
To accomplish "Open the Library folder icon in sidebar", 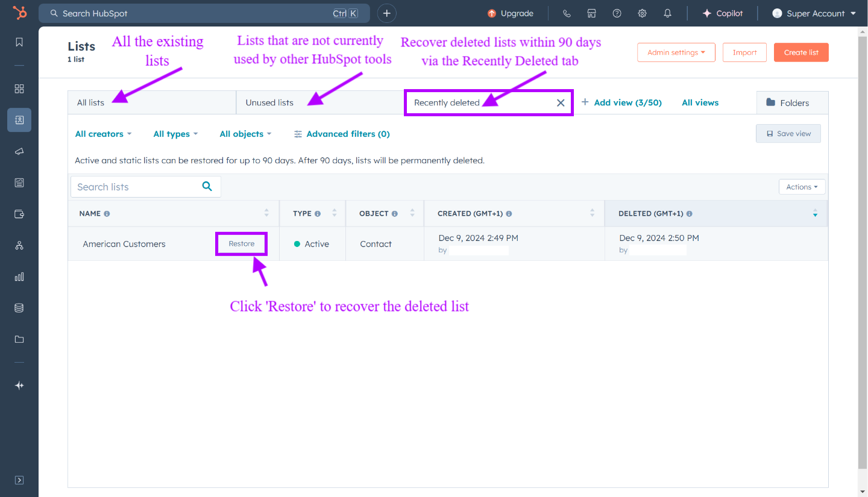I will pos(19,339).
